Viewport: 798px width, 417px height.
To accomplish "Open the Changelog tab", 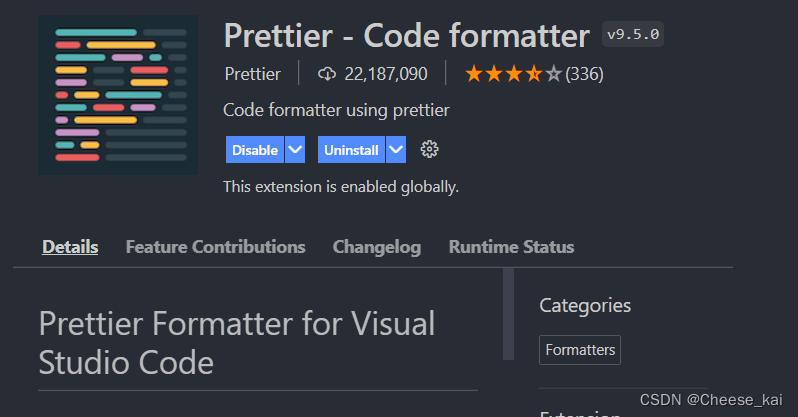I will click(377, 247).
